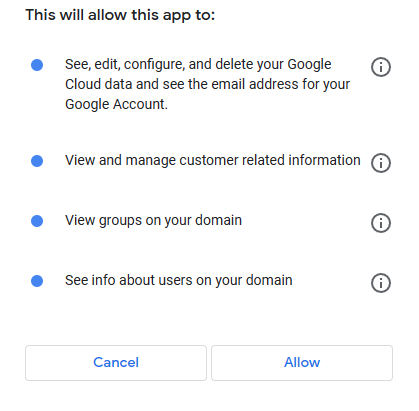This screenshot has height=411, width=419.
Task: Open info icon for customer related information
Action: click(381, 163)
